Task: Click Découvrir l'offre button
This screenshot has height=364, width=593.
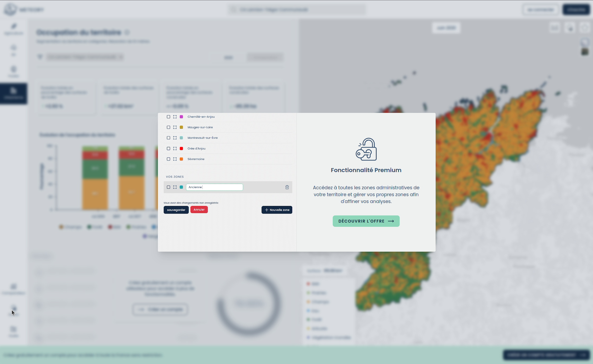Action: (366, 221)
